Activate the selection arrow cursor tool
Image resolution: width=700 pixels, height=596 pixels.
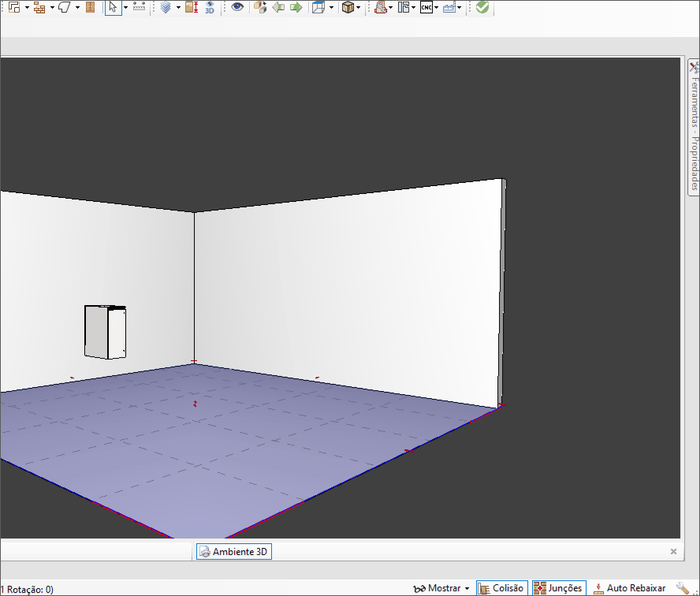pyautogui.click(x=113, y=7)
